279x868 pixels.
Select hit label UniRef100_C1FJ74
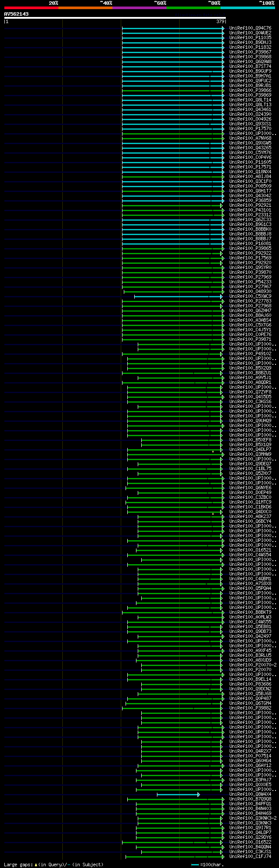tap(250, 857)
